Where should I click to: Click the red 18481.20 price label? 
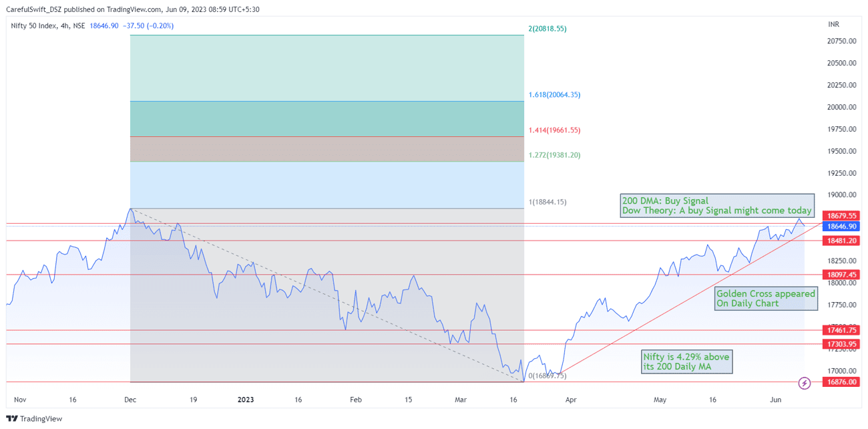point(842,241)
